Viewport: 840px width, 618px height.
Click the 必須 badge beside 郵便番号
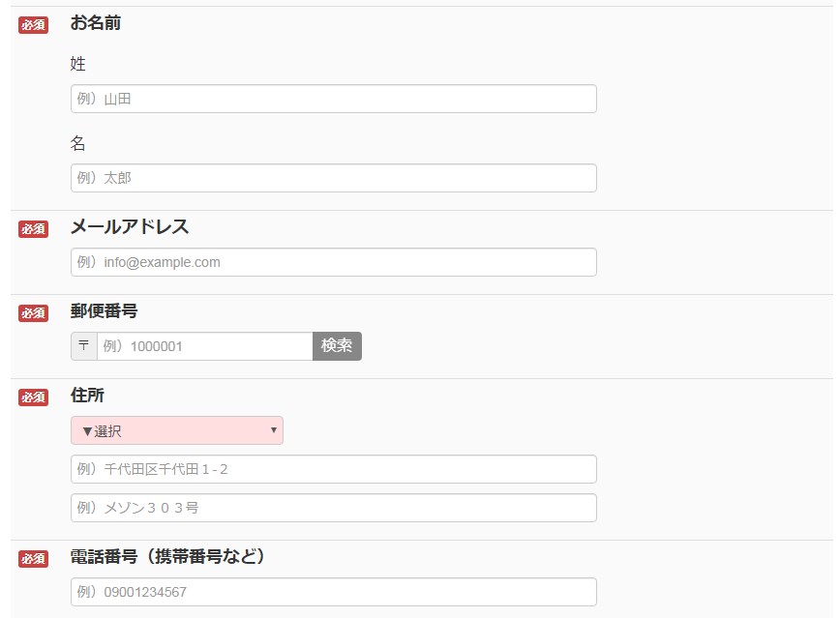click(x=33, y=313)
